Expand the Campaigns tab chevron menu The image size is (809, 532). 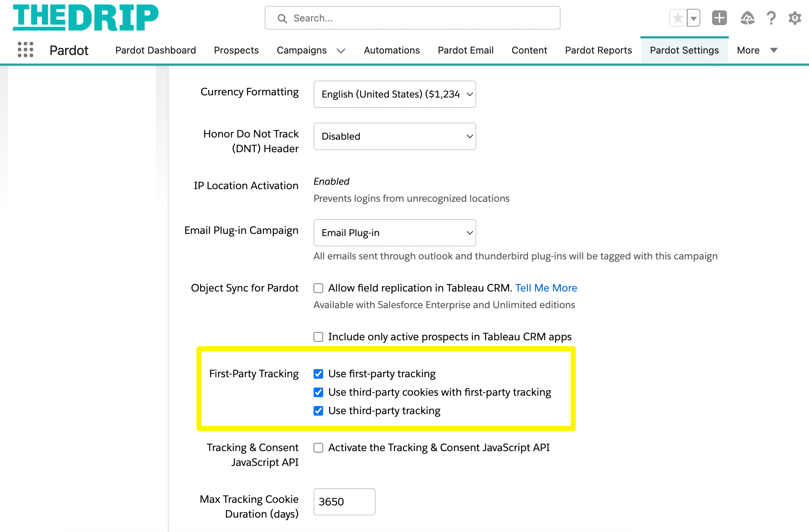[341, 51]
